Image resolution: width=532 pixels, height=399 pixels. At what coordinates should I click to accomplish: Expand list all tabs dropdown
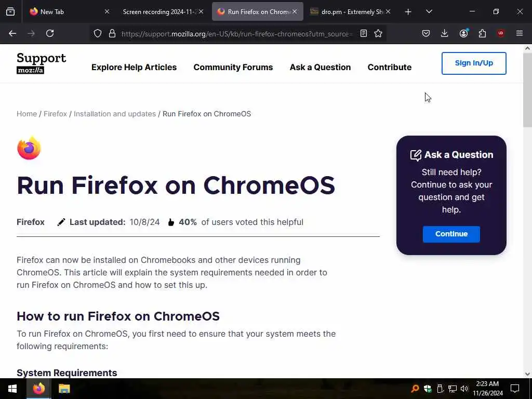pyautogui.click(x=429, y=11)
